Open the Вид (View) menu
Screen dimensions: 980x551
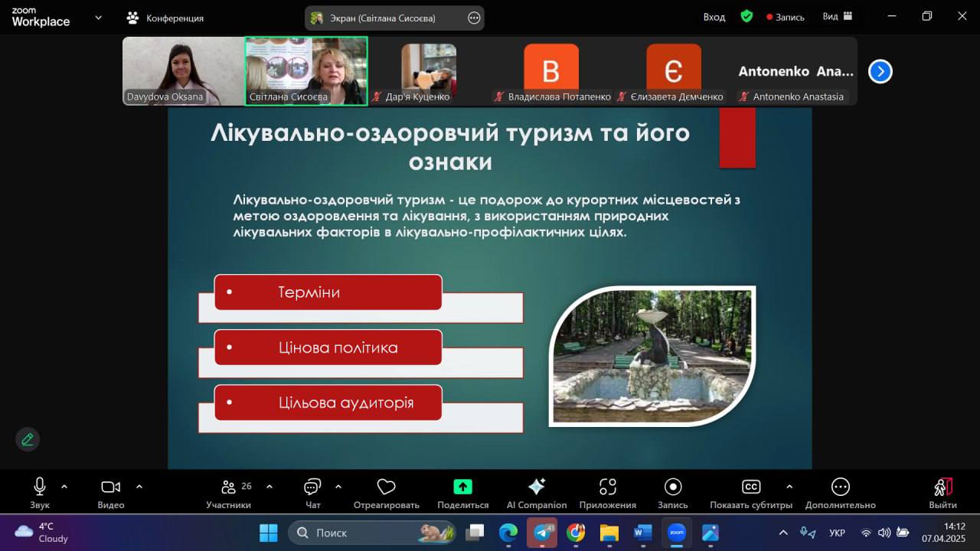tap(837, 17)
